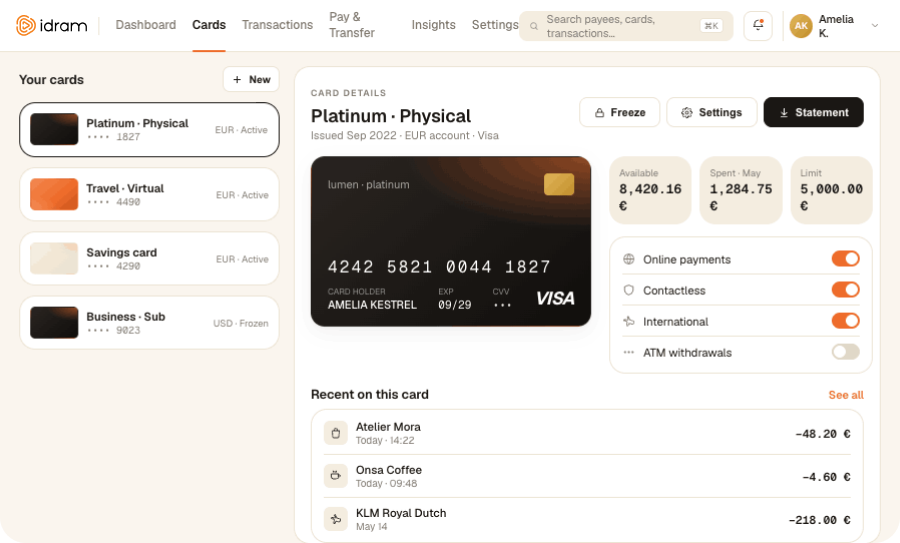Click the -4.60 € amount
Screen dimensions: 900x543
(x=826, y=477)
